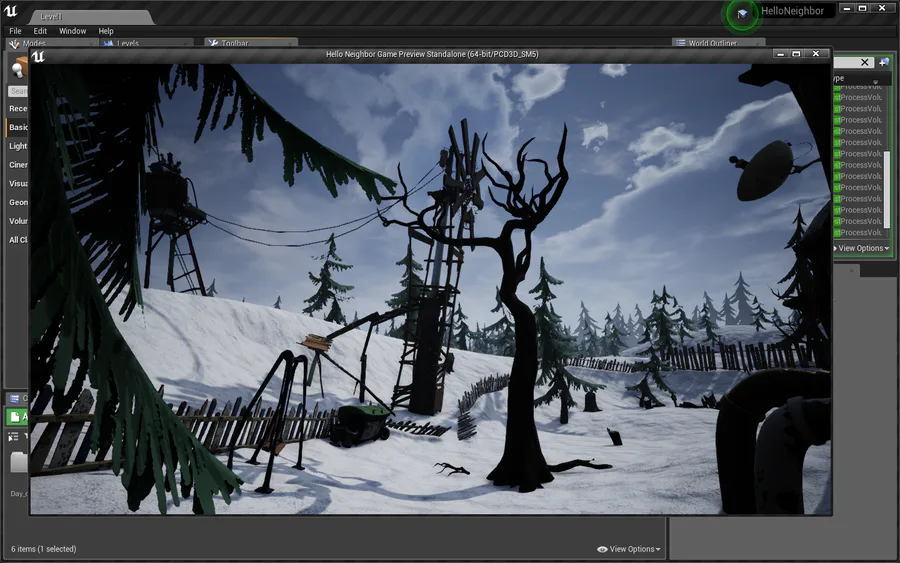
Task: Click the Unreal Engine logo in editor title bar
Action: click(11, 11)
